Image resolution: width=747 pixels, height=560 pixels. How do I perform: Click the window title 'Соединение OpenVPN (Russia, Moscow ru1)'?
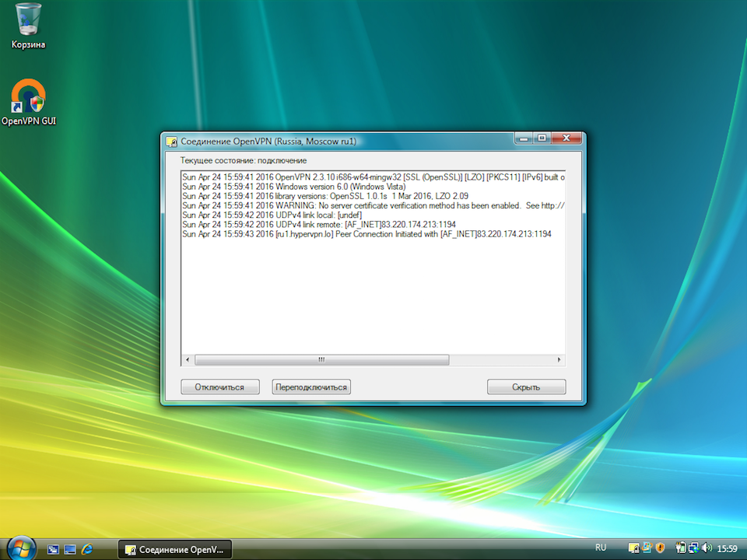(268, 142)
